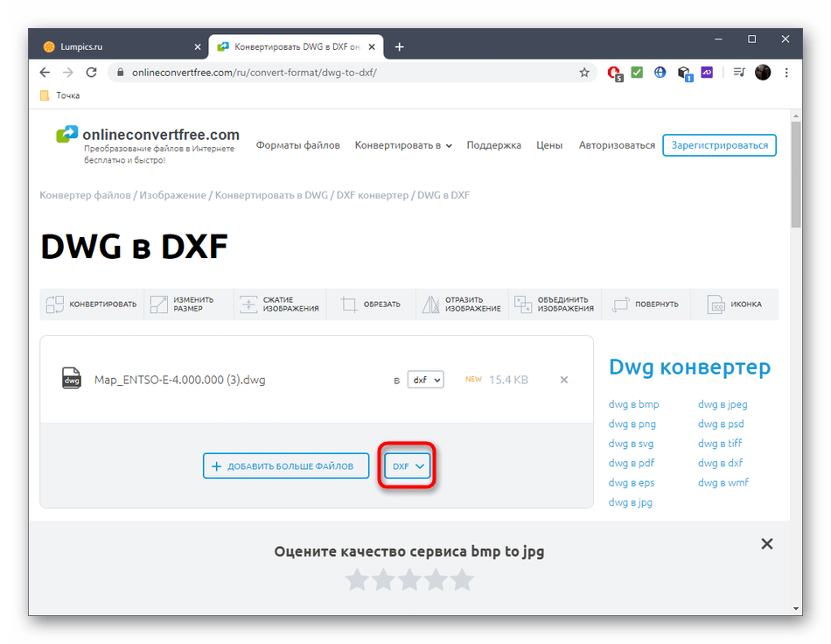Select the Объединить изображения tool

pos(555,304)
